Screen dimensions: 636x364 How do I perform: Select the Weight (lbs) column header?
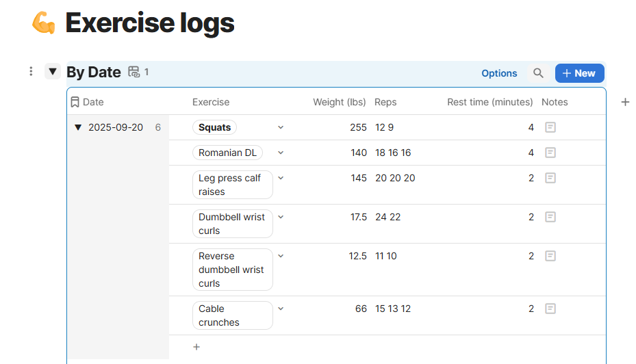tap(339, 102)
